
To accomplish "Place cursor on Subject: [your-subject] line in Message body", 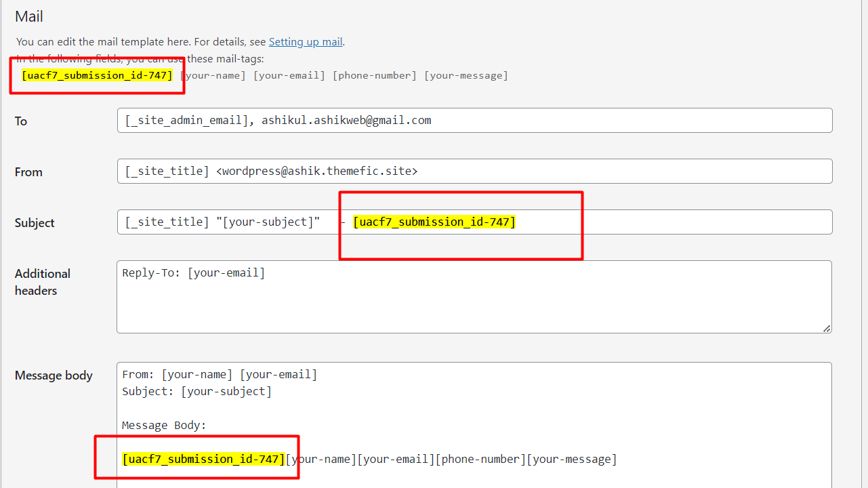I will [x=197, y=392].
